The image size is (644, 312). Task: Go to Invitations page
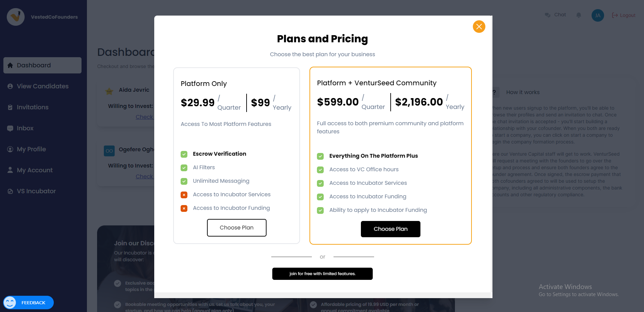42,107
